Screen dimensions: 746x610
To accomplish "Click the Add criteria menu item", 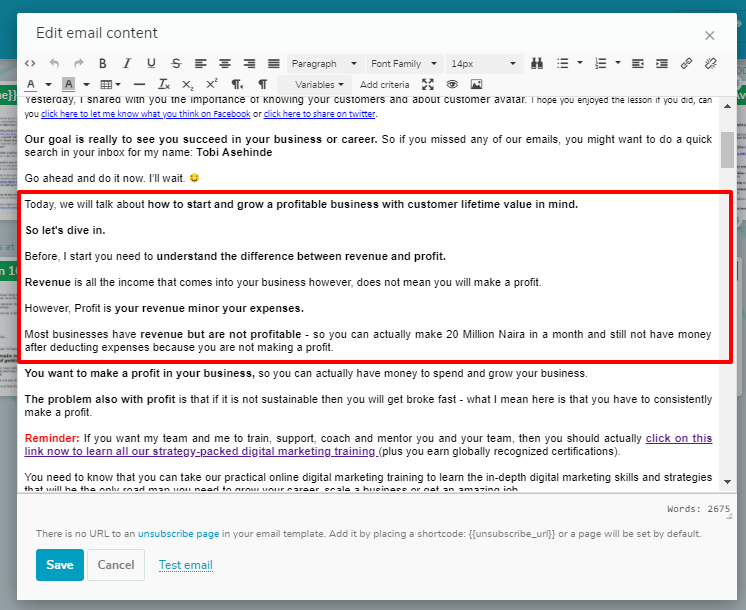I will pos(384,84).
